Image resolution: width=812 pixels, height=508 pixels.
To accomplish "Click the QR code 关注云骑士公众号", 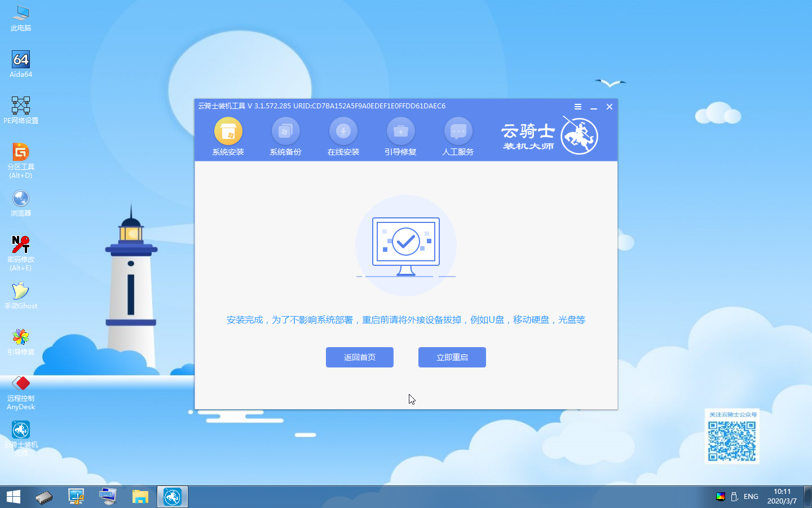I will tap(732, 436).
